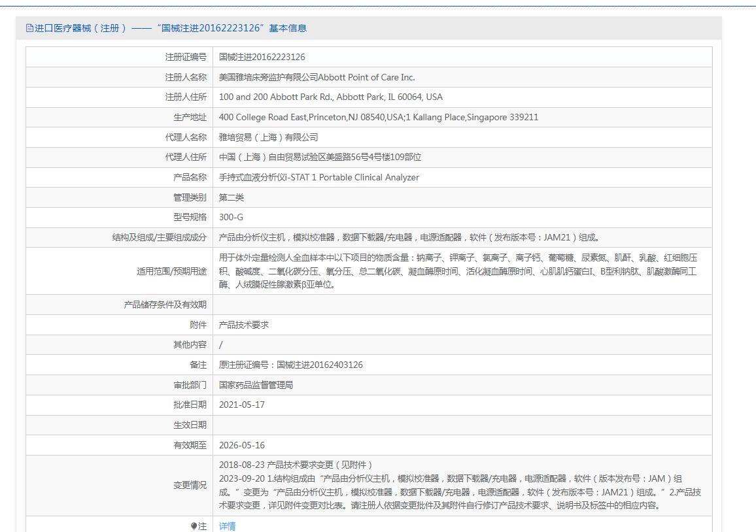756x532 pixels.
Task: Click management category value 第二类
Action: (x=232, y=197)
